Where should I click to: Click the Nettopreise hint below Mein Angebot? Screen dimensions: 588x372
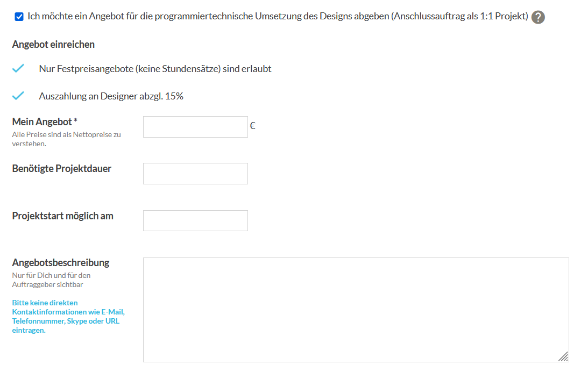[x=66, y=139]
